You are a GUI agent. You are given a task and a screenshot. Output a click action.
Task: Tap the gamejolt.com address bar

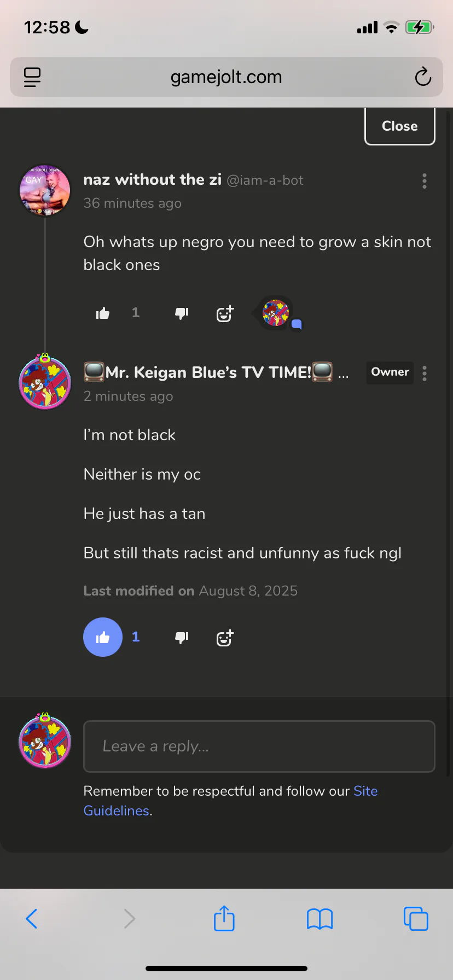[226, 77]
